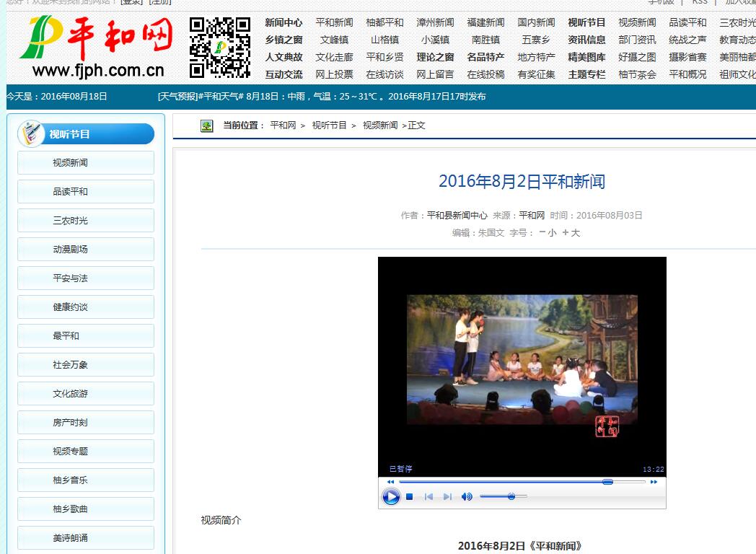Click the QR code image
756x554 pixels.
click(x=220, y=48)
